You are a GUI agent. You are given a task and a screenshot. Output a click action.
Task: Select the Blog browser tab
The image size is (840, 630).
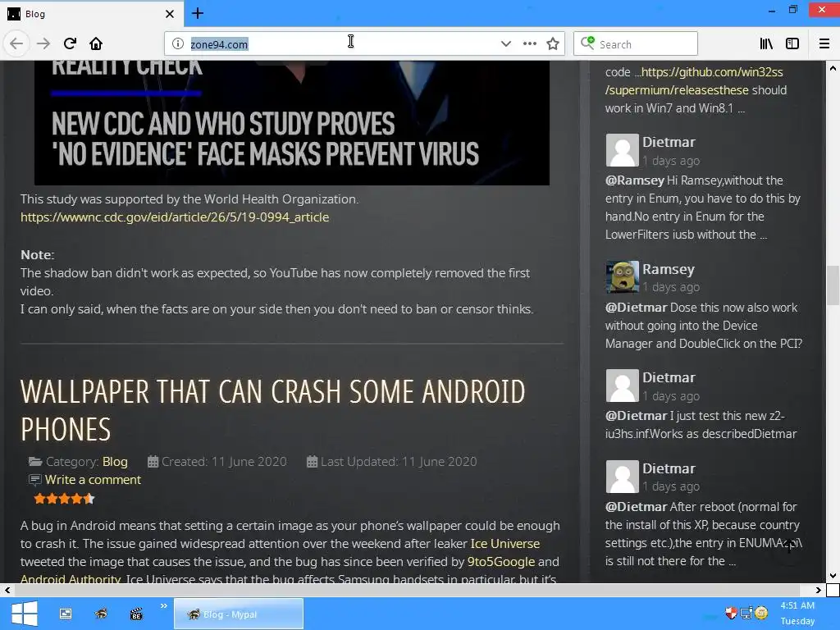(92, 14)
